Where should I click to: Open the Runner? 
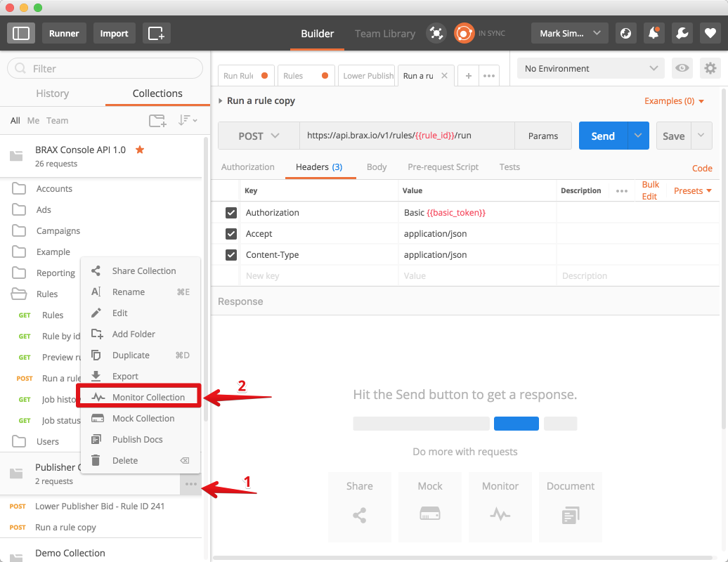coord(64,34)
